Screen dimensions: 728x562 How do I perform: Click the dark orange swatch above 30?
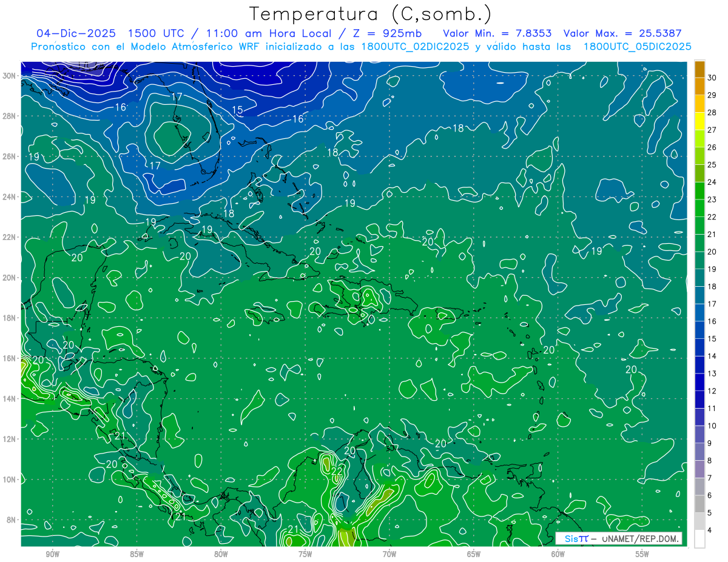point(699,70)
